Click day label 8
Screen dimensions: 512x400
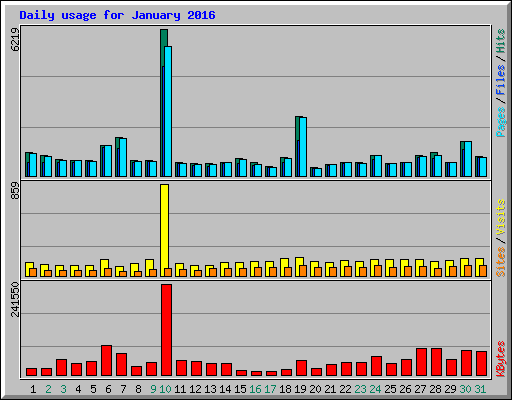[x=138, y=389]
